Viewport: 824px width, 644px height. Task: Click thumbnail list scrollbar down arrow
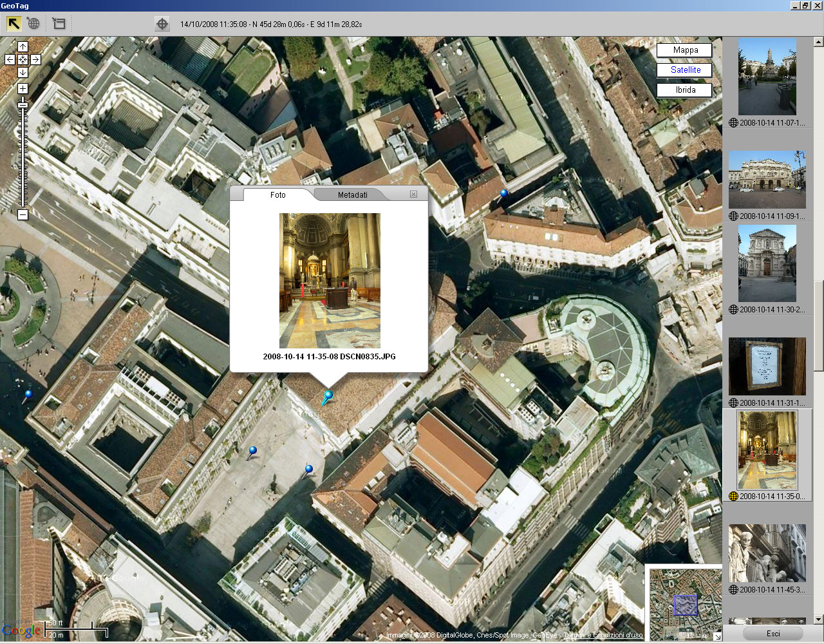coord(818,620)
